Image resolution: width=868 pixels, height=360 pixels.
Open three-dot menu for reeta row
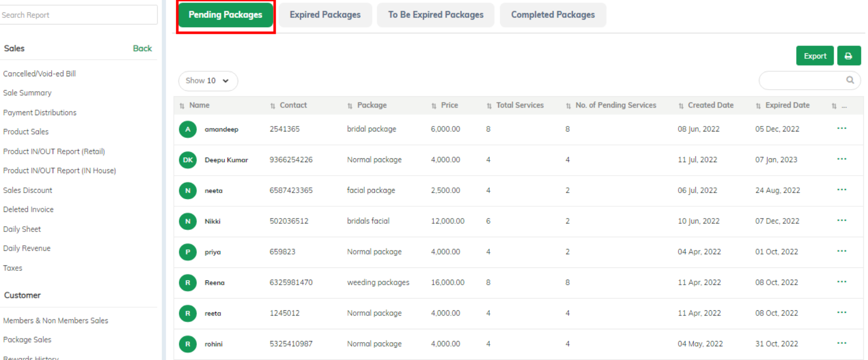tap(842, 313)
